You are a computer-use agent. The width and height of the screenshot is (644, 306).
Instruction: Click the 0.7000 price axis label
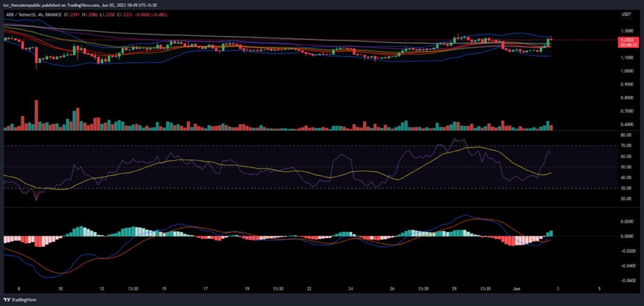626,111
